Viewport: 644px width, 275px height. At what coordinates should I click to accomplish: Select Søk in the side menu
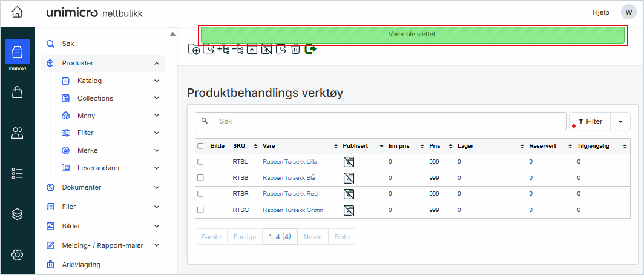pyautogui.click(x=68, y=44)
